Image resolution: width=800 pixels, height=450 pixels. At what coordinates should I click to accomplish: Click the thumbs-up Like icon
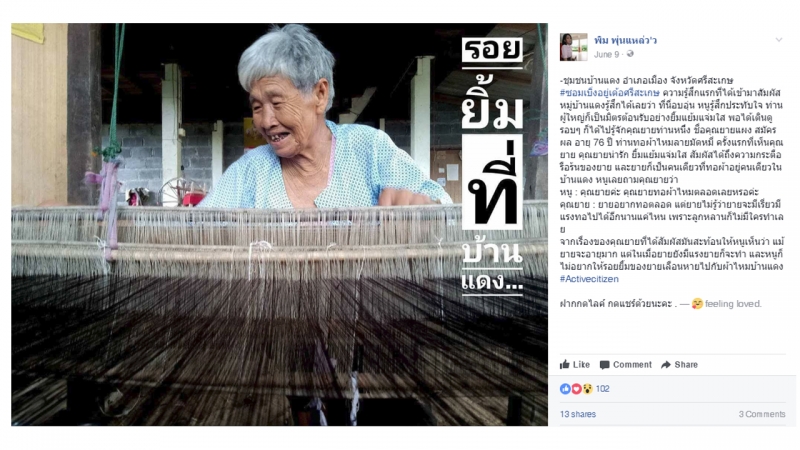click(x=564, y=364)
